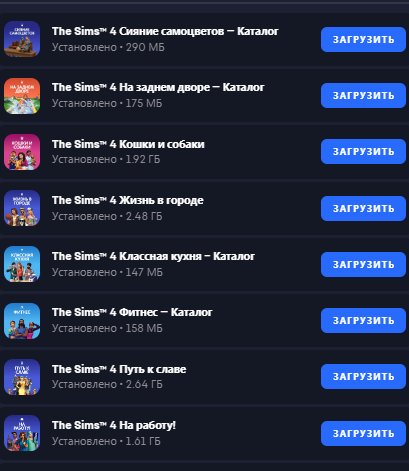Click the На работу! size info line
The image size is (409, 471).
tap(106, 441)
